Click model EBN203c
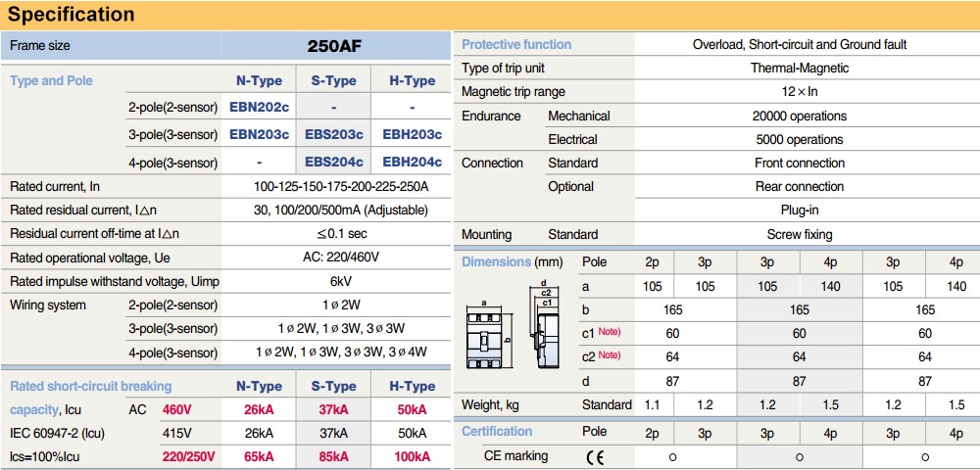This screenshot has width=980, height=470. click(x=260, y=135)
